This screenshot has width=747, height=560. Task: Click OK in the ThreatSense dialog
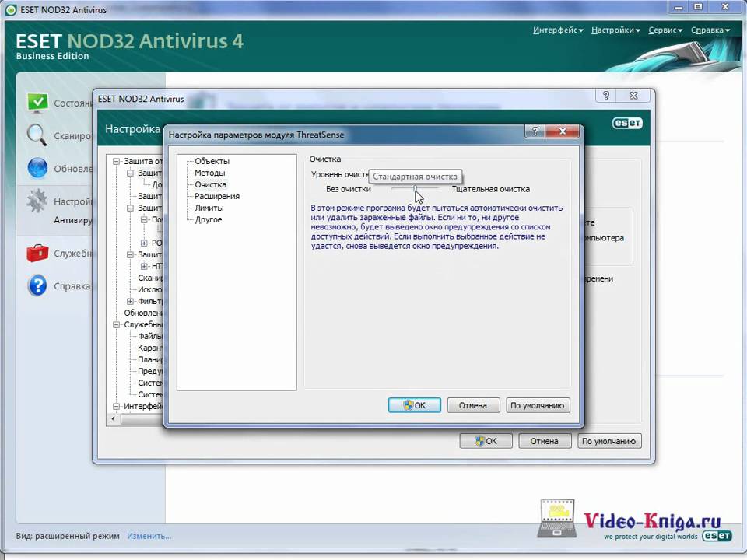point(414,405)
